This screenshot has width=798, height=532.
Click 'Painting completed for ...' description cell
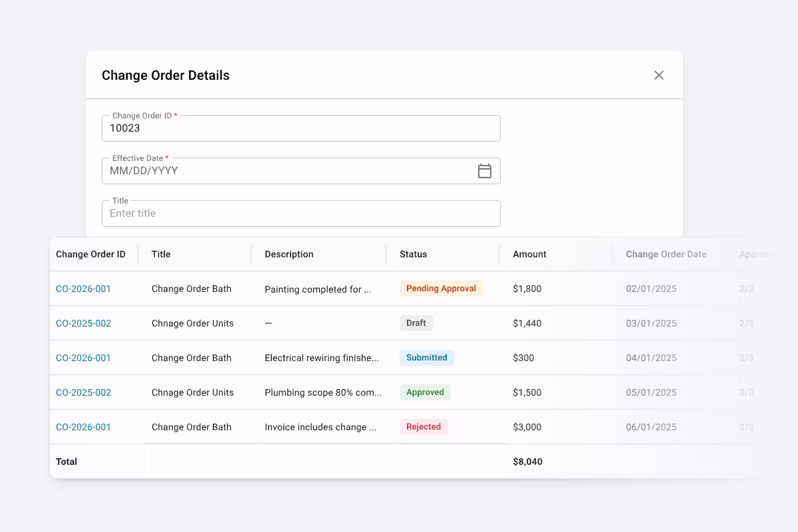click(x=318, y=289)
